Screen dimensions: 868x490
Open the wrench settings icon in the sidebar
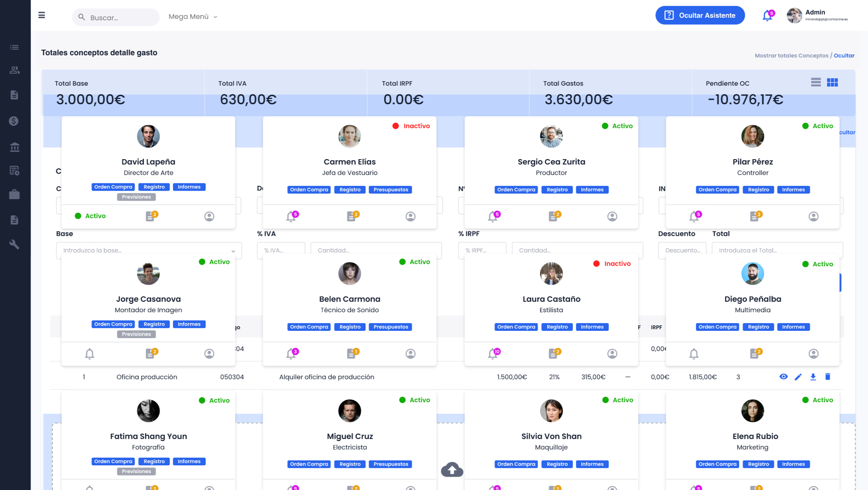15,244
